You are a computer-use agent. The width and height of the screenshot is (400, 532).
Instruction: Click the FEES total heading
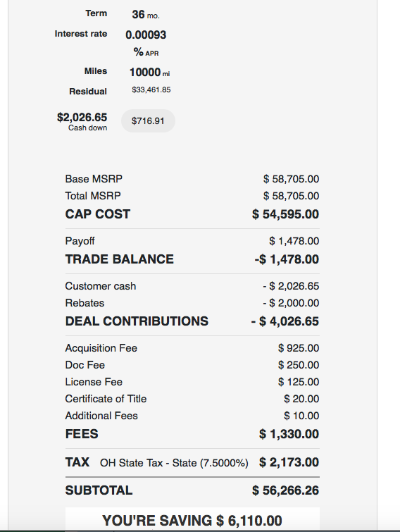point(82,434)
